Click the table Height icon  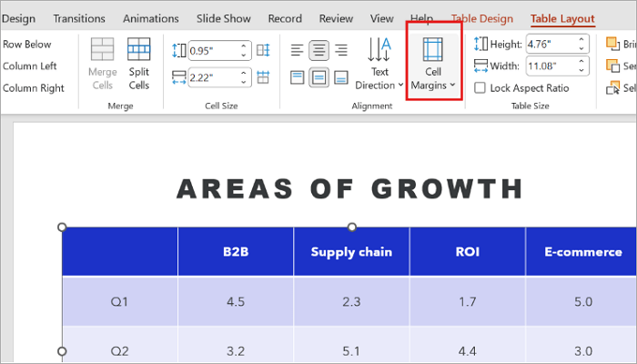click(481, 44)
